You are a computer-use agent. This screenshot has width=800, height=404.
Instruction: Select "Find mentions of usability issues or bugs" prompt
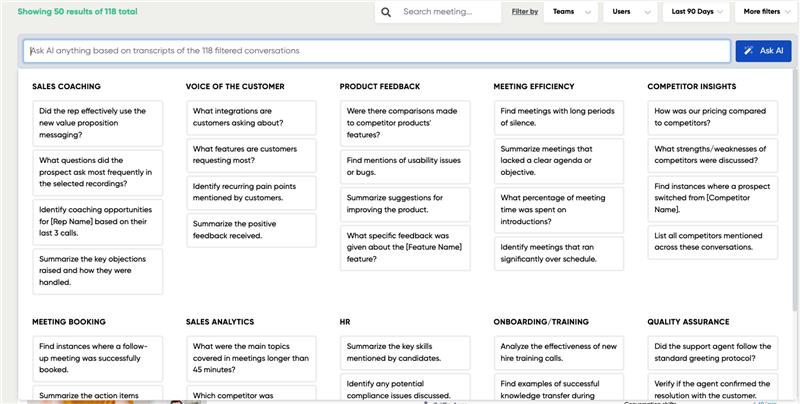[405, 166]
